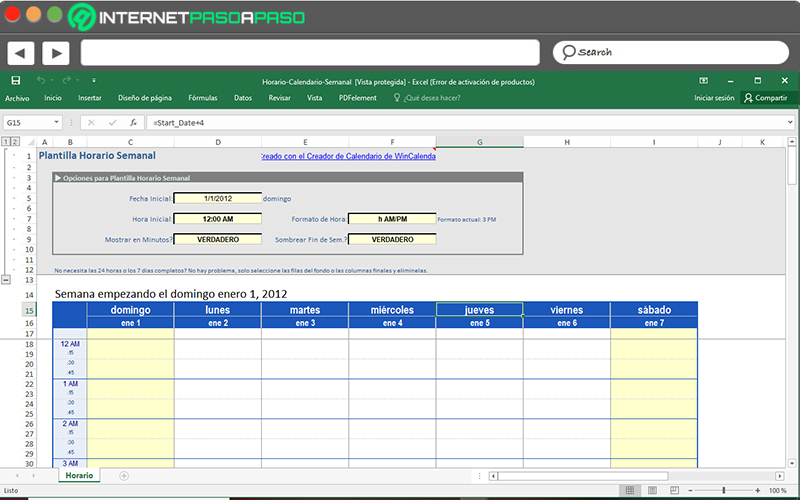800x500 pixels.
Task: Click the confirm checkmark icon in formula bar
Action: (112, 122)
